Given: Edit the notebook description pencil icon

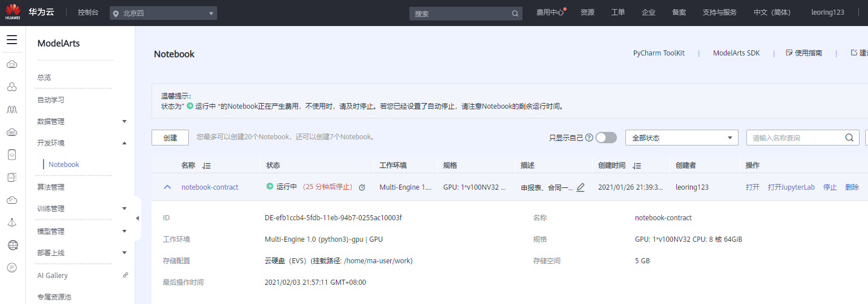Looking at the screenshot, I should (x=580, y=187).
